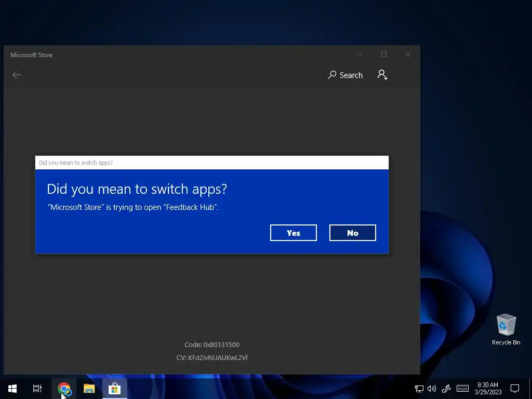Open File Explorer from the taskbar
This screenshot has width=532, height=399.
(x=89, y=389)
